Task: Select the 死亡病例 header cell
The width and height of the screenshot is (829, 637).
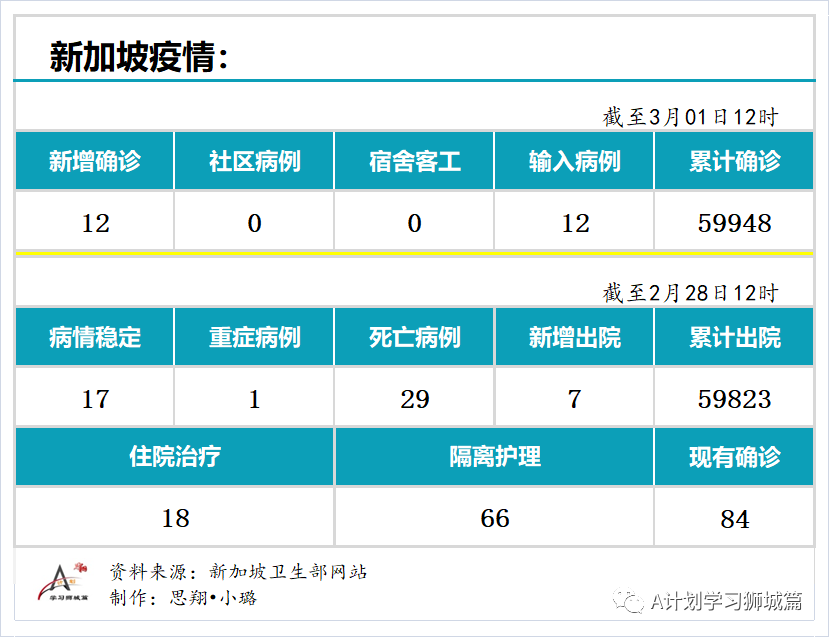Action: coord(413,337)
